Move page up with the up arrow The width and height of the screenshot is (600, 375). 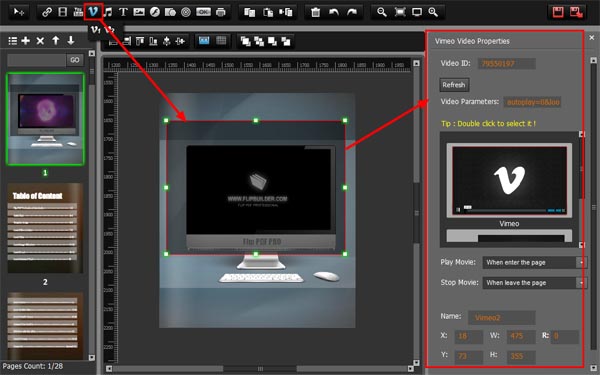coord(55,41)
